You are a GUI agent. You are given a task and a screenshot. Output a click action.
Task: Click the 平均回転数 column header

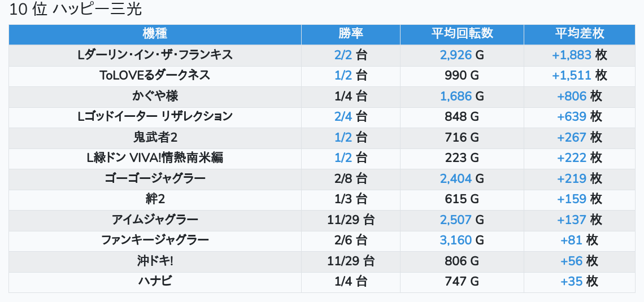[462, 34]
